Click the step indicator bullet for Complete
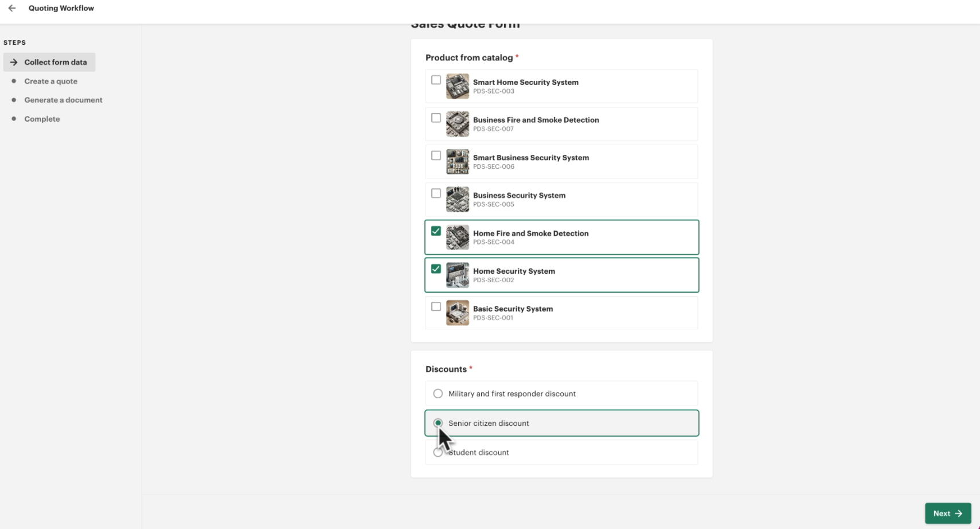 pyautogui.click(x=14, y=119)
